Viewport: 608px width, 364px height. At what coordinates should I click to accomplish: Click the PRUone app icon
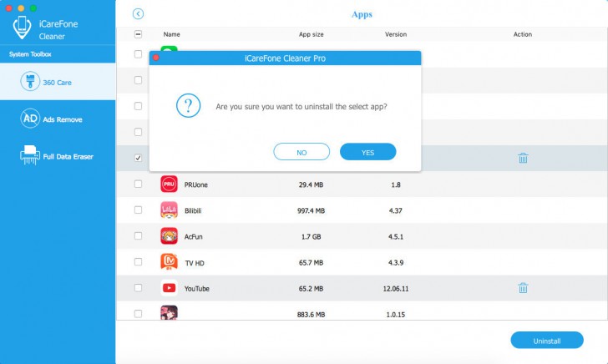(x=169, y=185)
